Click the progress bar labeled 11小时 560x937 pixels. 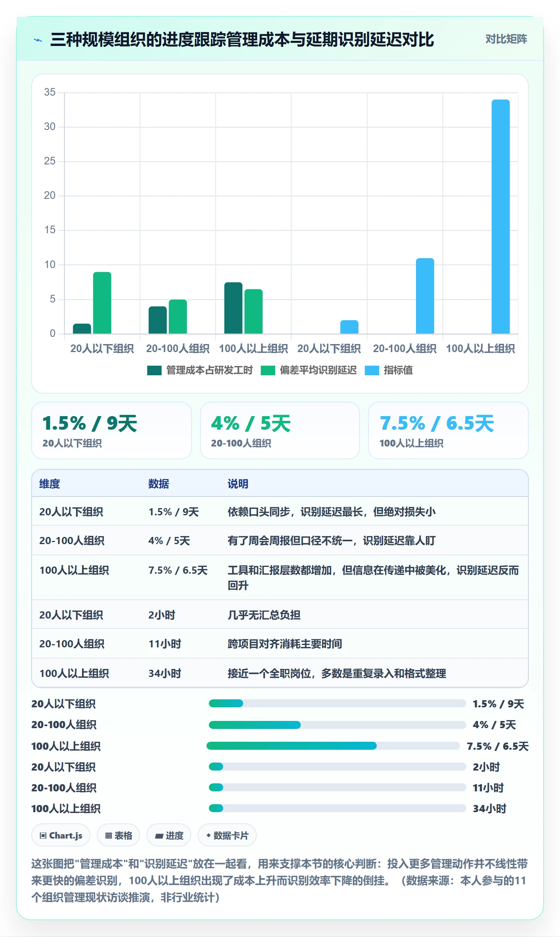click(337, 787)
